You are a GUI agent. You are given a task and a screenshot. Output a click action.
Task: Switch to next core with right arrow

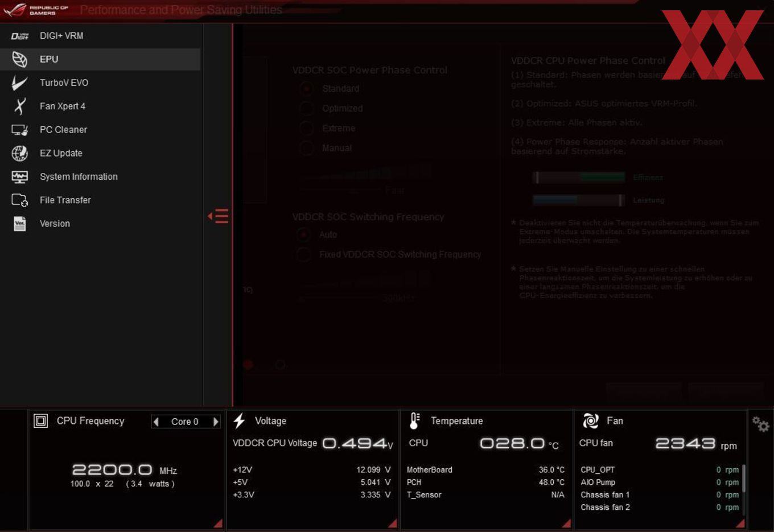click(216, 422)
